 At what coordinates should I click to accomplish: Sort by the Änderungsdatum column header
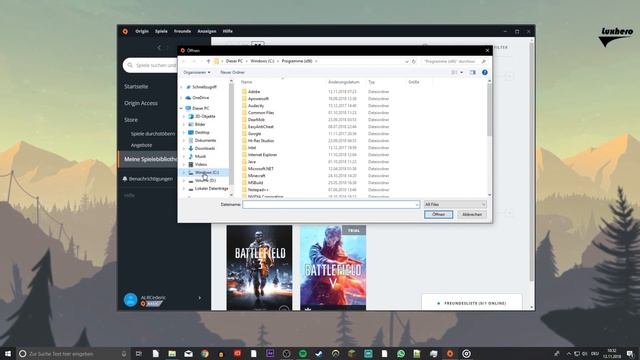(344, 82)
